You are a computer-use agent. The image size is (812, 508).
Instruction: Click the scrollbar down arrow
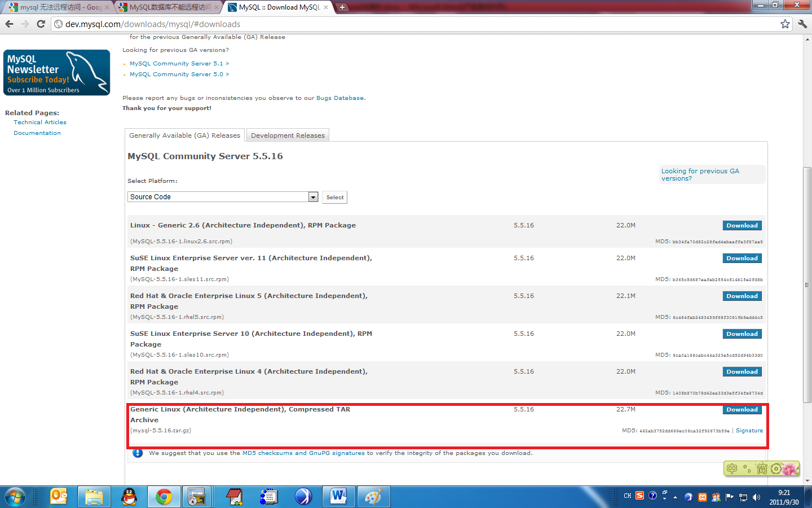coord(807,481)
